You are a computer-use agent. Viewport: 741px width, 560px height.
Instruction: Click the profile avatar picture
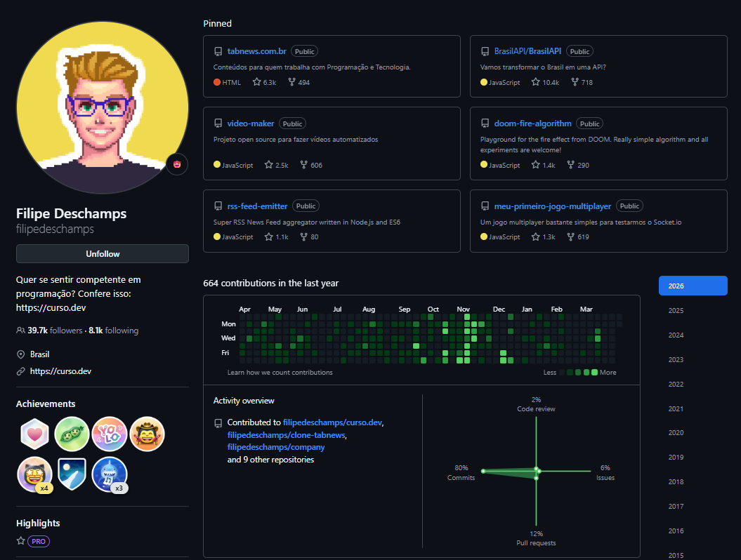coord(102,107)
